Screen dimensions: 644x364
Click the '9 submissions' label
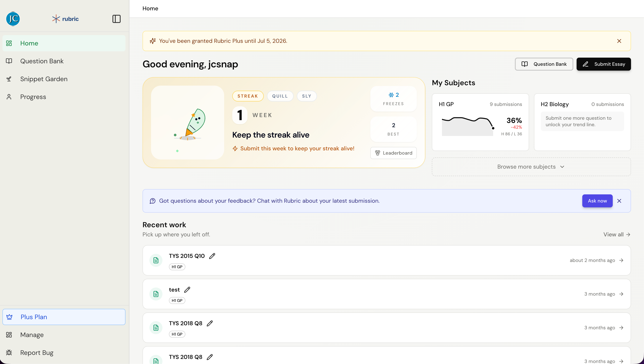pyautogui.click(x=506, y=104)
